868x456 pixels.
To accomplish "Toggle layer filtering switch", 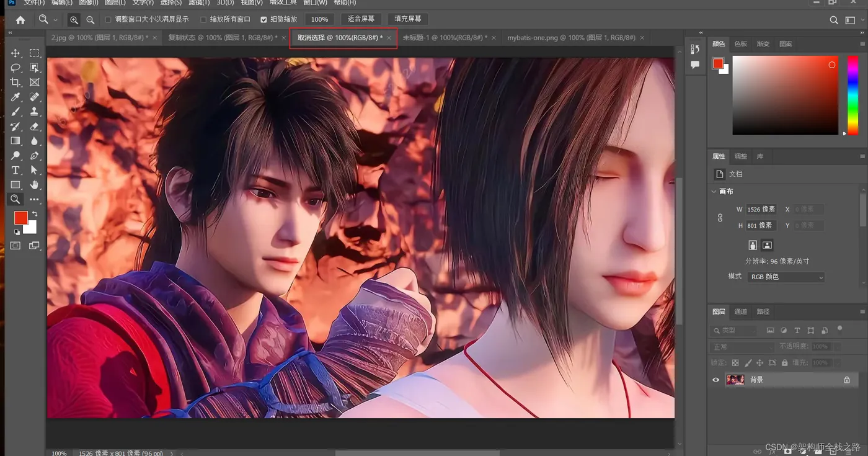I will click(x=840, y=328).
